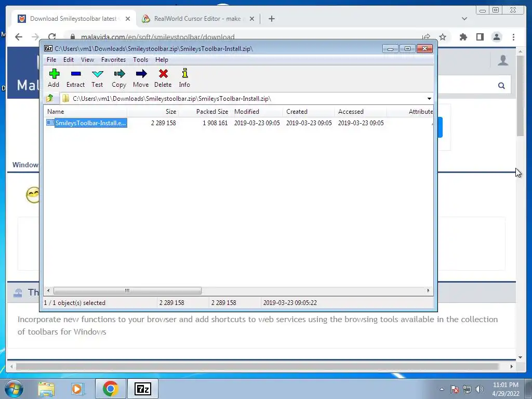The height and width of the screenshot is (399, 532).
Task: Click the 7z icon in title bar
Action: (48, 48)
